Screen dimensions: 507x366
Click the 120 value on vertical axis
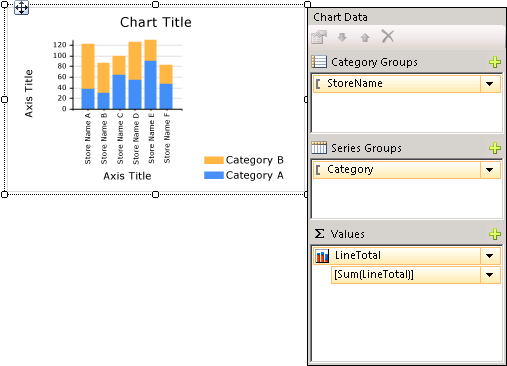[60, 45]
